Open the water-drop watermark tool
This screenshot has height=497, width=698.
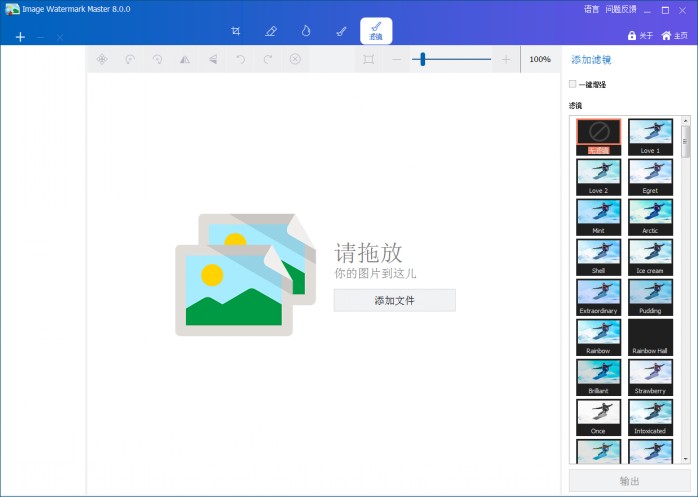click(306, 31)
